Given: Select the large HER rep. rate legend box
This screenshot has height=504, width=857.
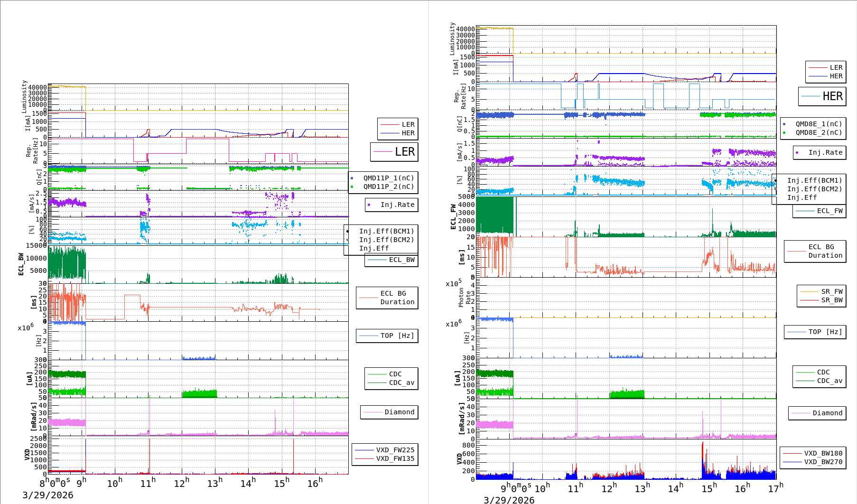Looking at the screenshot, I should [x=822, y=96].
